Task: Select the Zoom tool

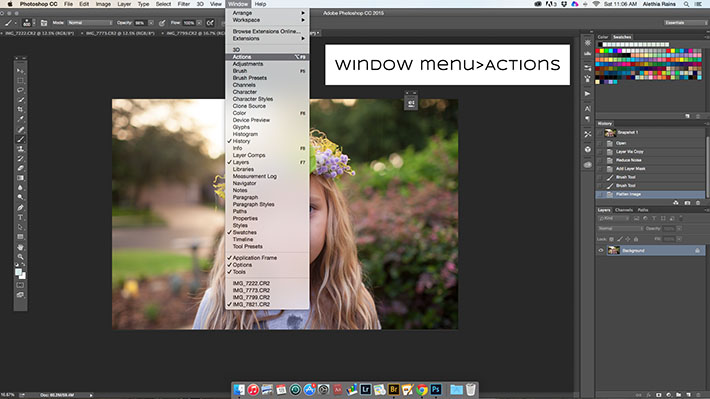Action: tap(20, 256)
